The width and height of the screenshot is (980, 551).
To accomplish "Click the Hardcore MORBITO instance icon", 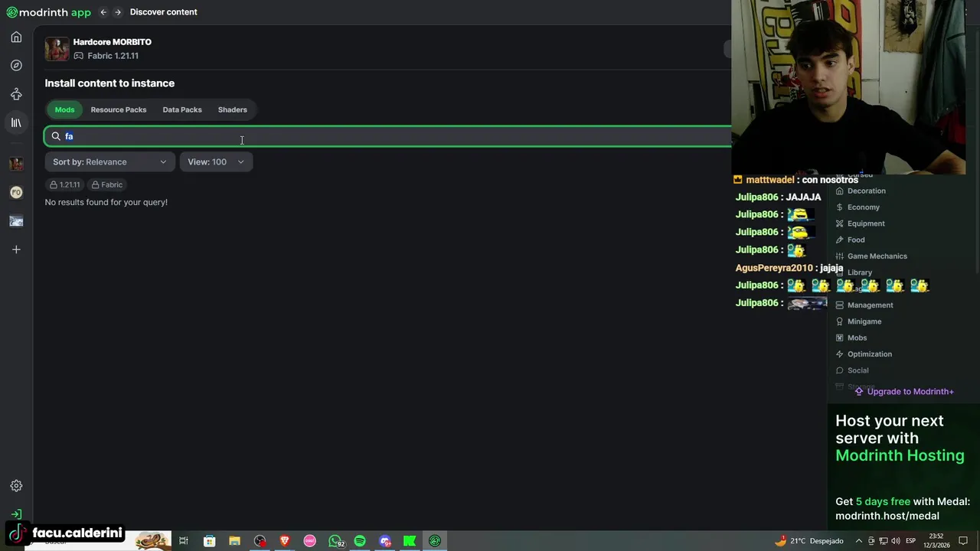I will click(x=57, y=49).
